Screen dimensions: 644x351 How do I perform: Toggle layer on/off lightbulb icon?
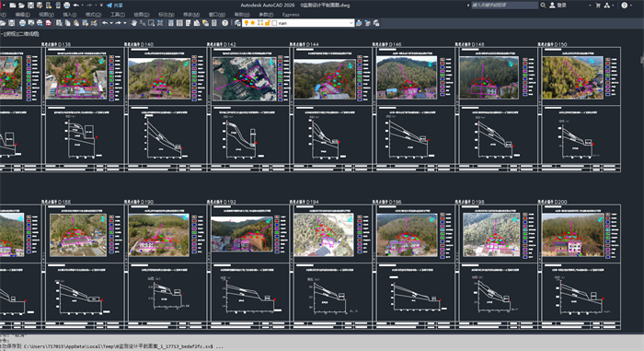pyautogui.click(x=247, y=23)
